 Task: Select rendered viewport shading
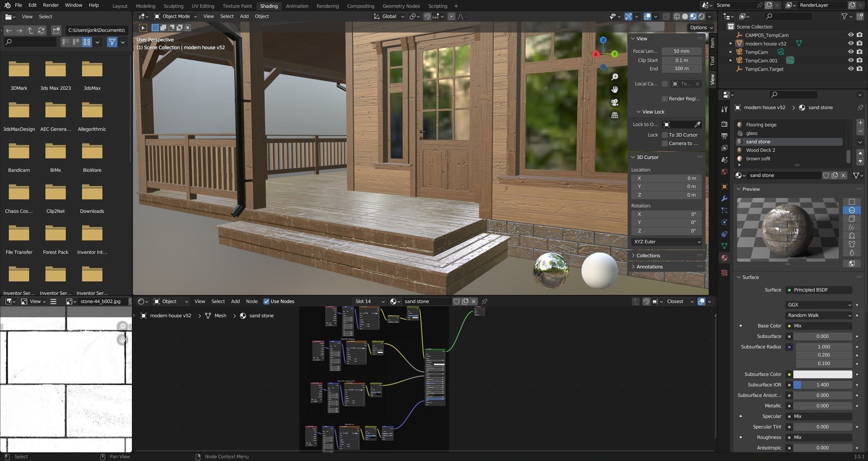701,16
